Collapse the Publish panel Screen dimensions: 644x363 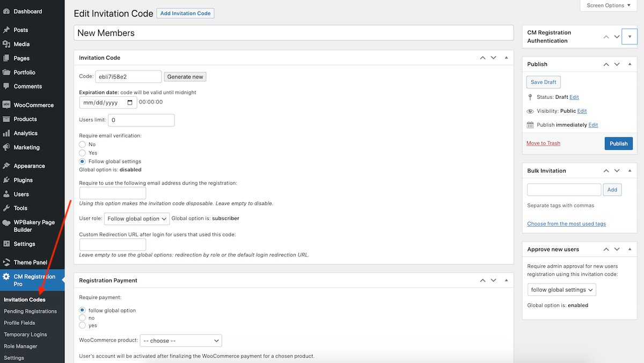coord(630,64)
